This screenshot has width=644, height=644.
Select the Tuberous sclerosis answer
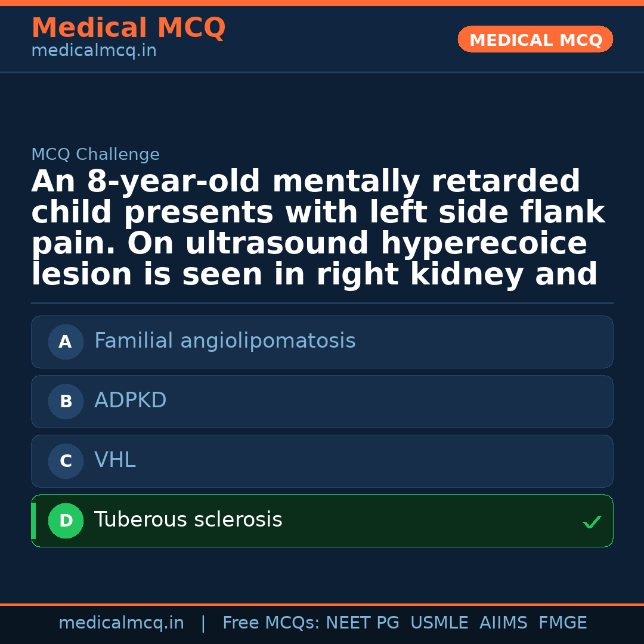coord(188,520)
